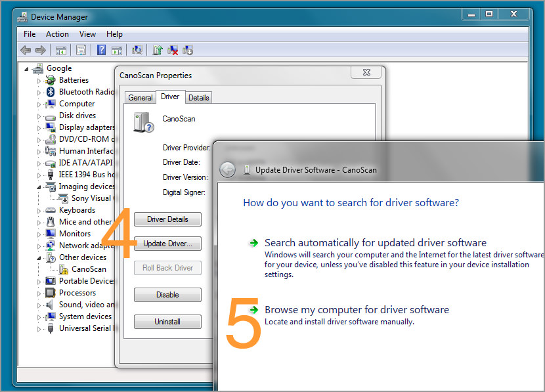Viewport: 545px width, 392px height.
Task: Switch to the General tab in CanoScan Properties
Action: (x=140, y=98)
